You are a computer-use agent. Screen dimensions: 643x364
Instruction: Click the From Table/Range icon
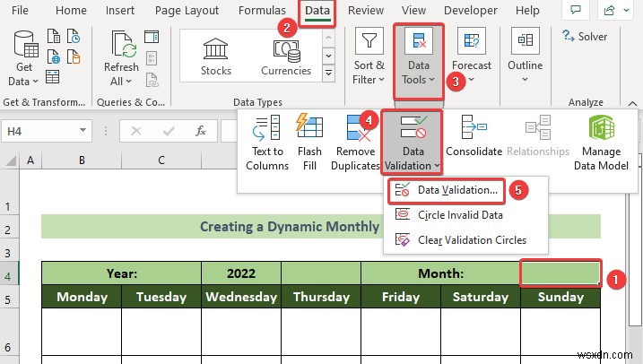click(x=53, y=76)
